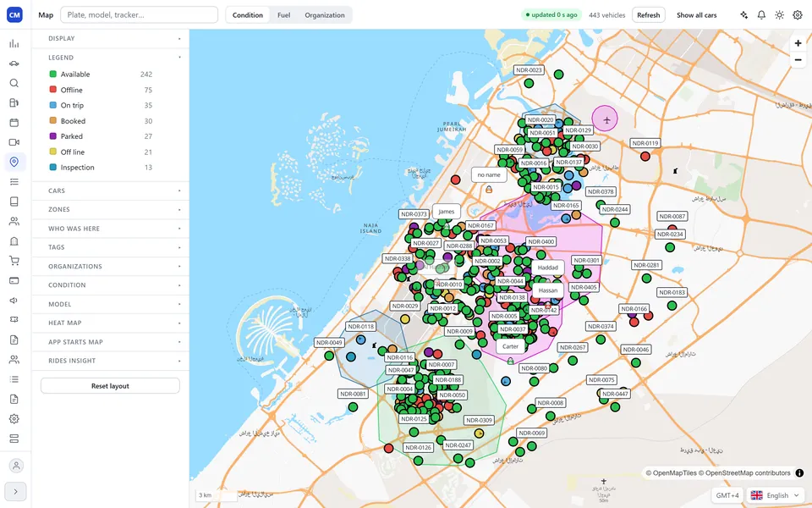Expand the DISPLAY section

(110, 38)
